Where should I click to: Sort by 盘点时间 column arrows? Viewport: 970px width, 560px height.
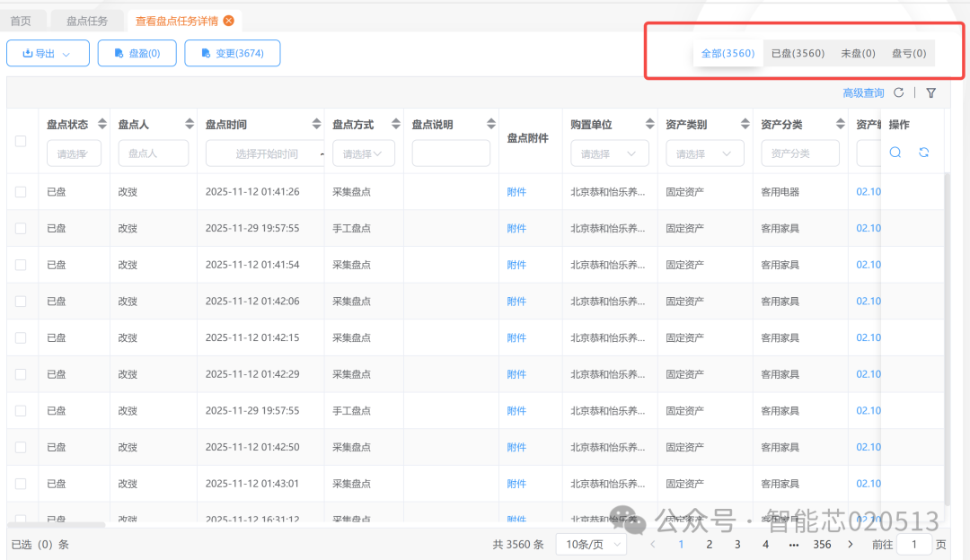coord(316,125)
